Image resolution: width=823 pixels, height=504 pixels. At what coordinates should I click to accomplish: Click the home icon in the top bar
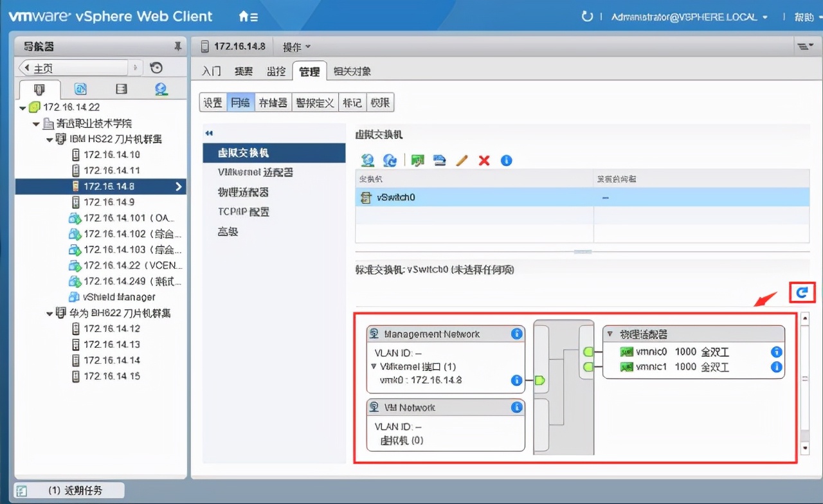tap(241, 16)
